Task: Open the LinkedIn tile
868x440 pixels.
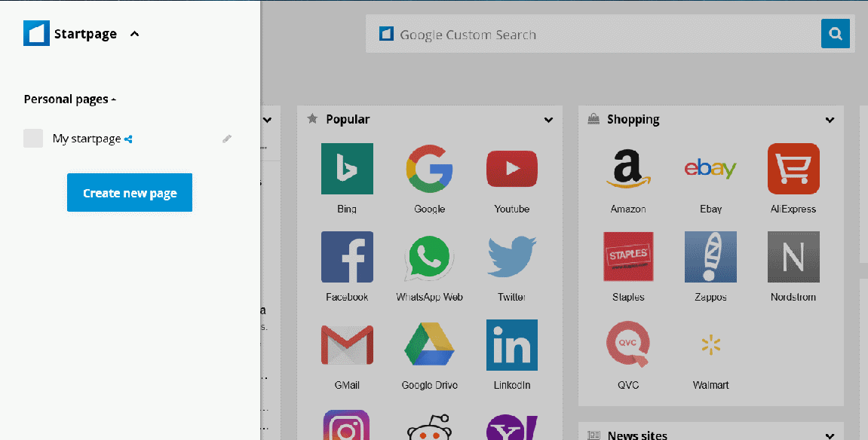Action: coord(511,345)
